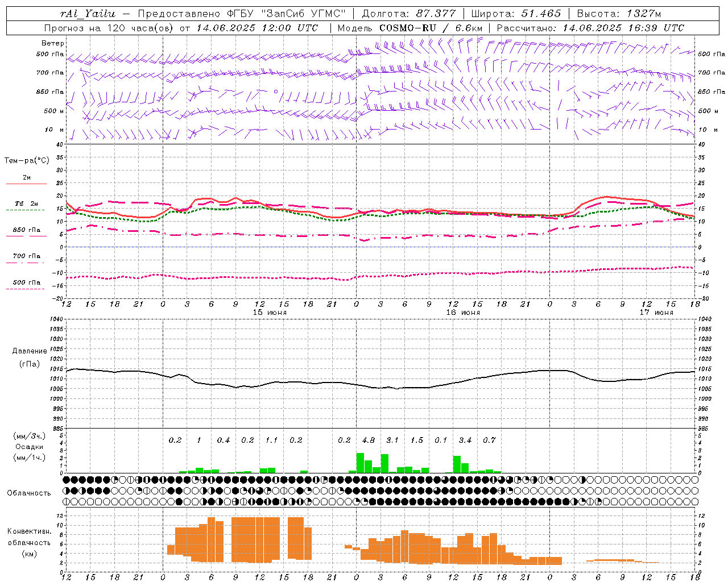Screen dimensions: 728x582
Task: Click the dashed line sample under Td 2м legend
Action: point(26,210)
